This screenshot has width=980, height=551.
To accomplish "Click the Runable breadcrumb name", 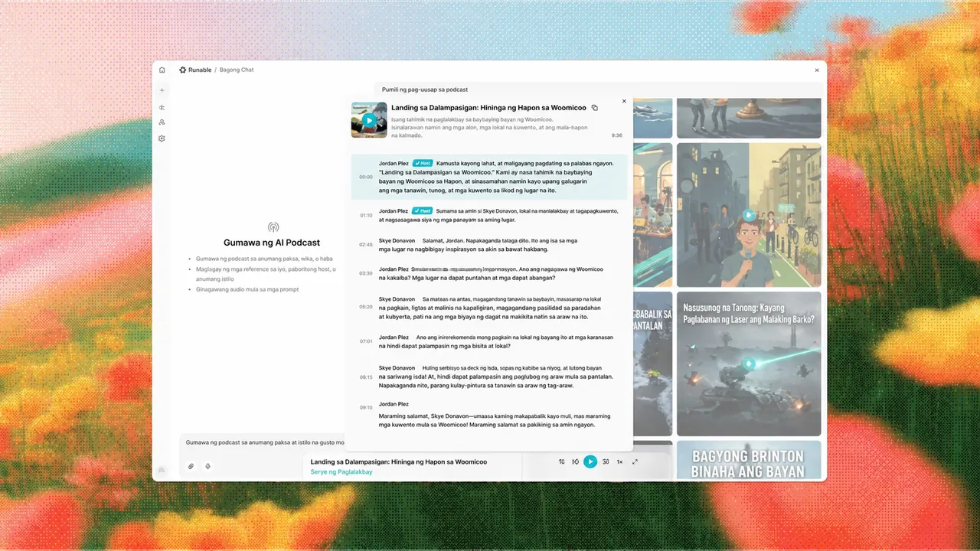I will [200, 70].
